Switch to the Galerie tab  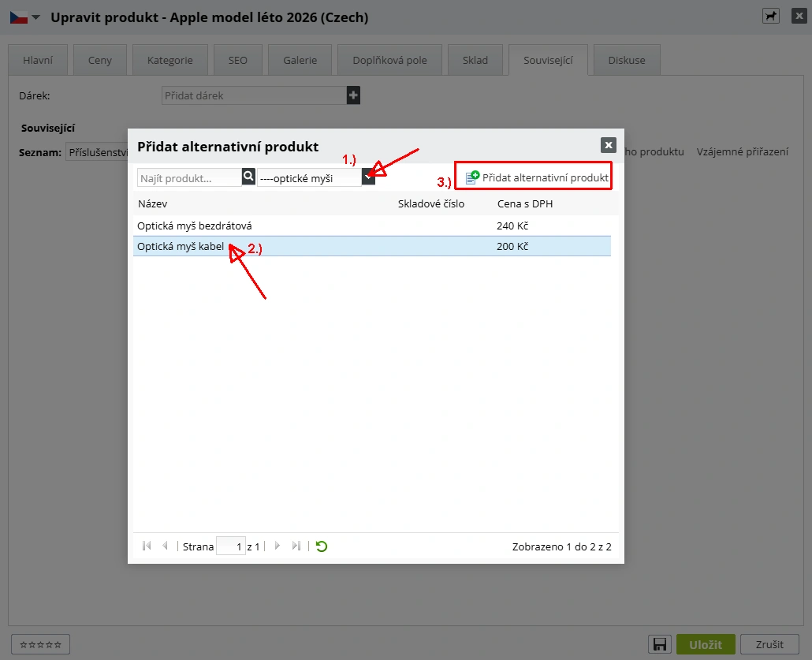[x=300, y=60]
